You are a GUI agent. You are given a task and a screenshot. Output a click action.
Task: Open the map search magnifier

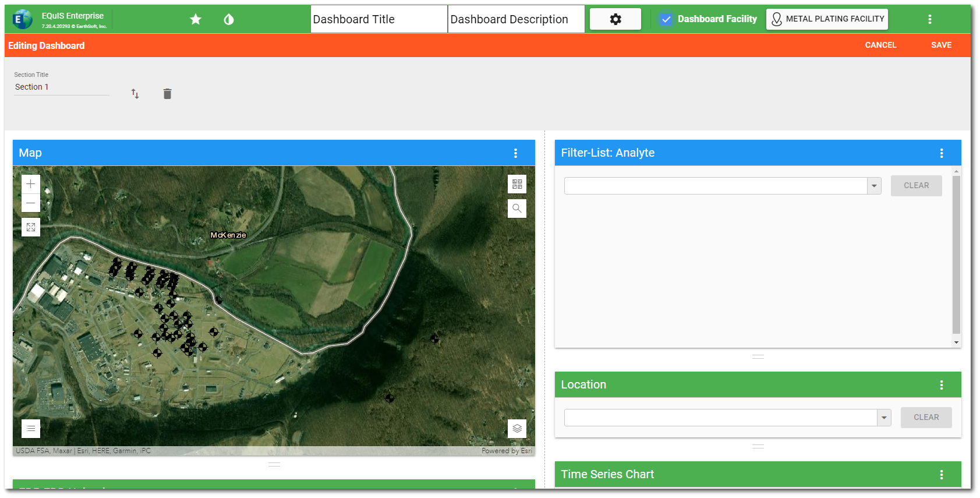click(516, 209)
